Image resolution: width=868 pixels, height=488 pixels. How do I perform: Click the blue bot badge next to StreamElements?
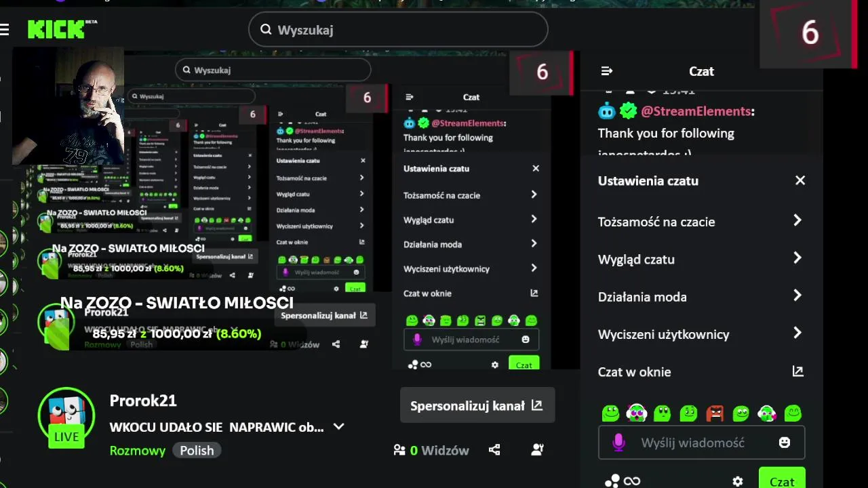[x=606, y=110]
